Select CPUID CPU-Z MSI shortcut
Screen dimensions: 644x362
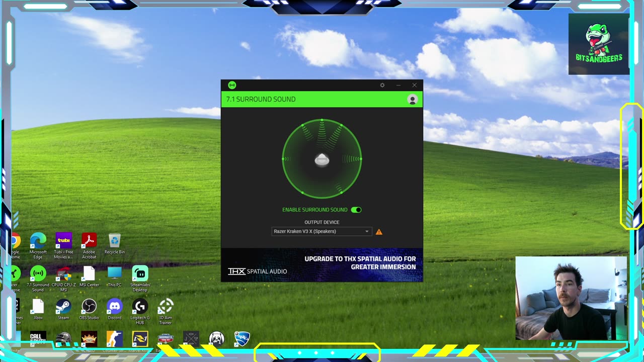tap(64, 279)
